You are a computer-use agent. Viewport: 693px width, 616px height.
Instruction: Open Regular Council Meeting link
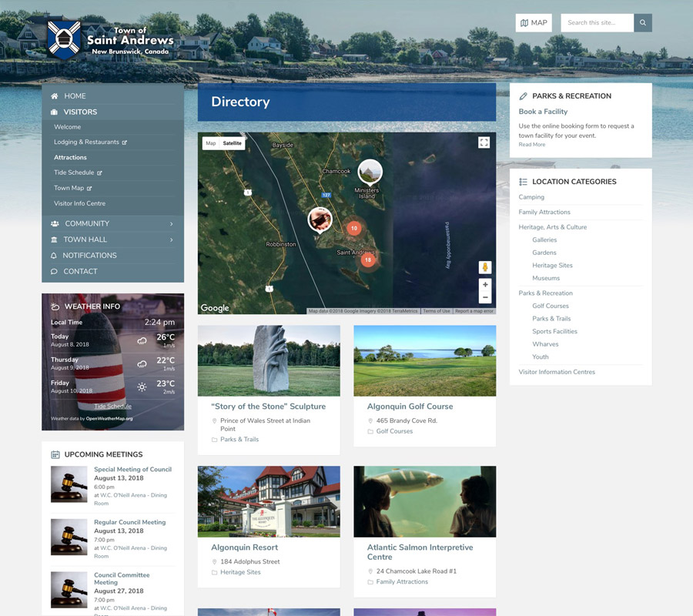pos(130,522)
